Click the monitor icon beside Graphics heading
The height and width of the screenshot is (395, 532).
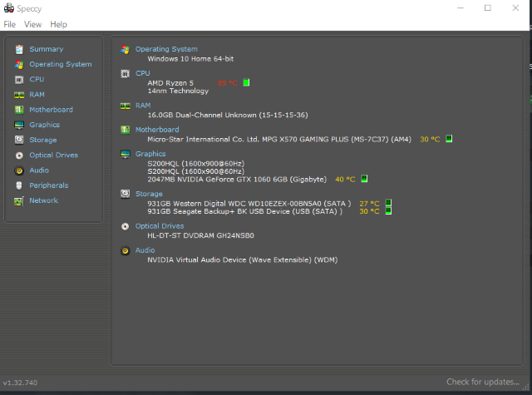pyautogui.click(x=126, y=154)
